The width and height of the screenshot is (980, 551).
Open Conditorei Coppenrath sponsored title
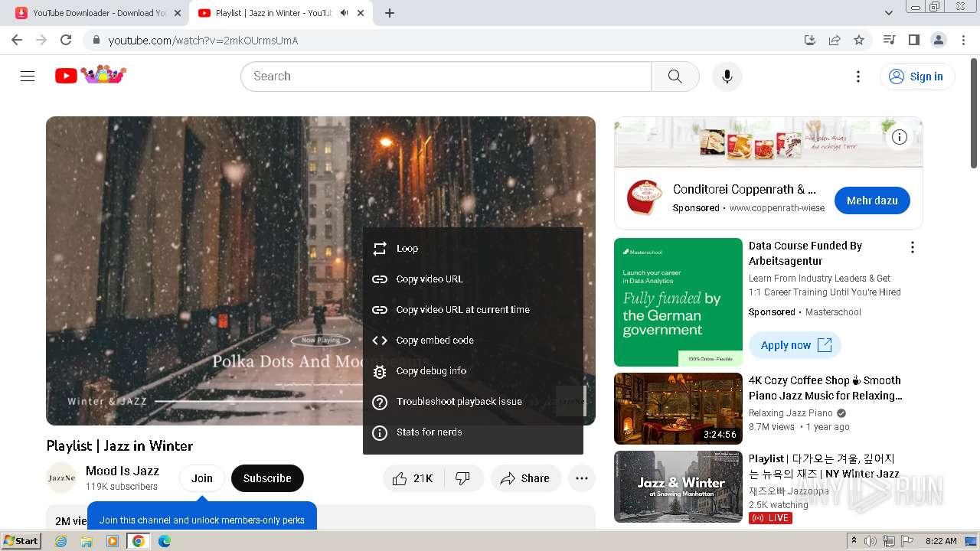click(744, 189)
